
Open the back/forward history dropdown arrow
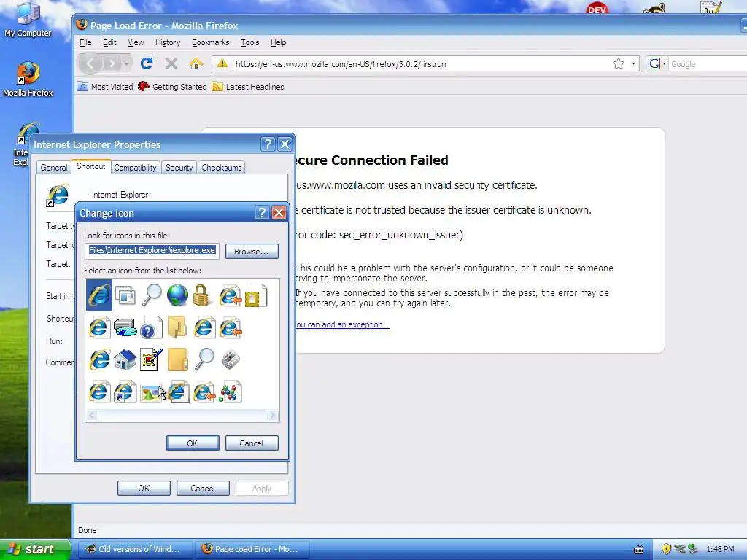[126, 63]
